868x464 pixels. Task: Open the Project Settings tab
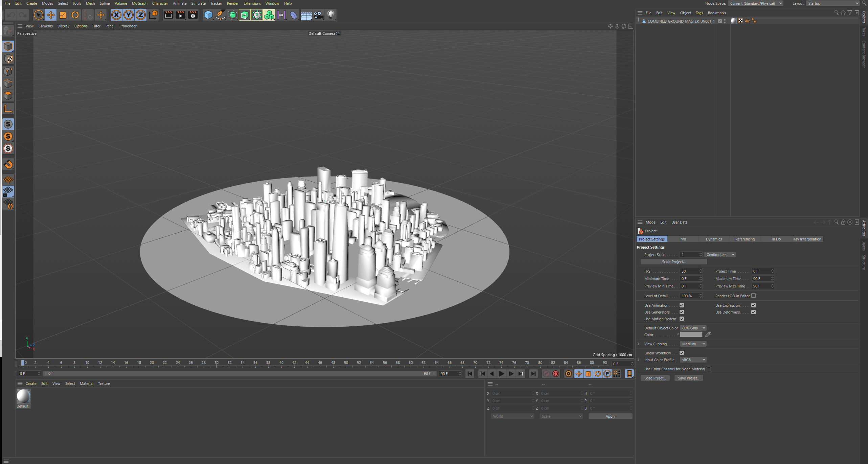point(652,238)
